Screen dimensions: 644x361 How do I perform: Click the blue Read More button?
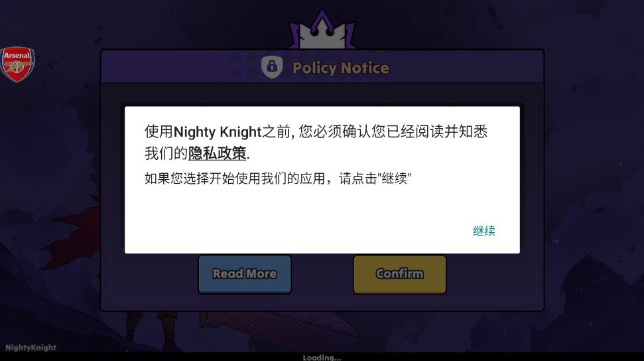pyautogui.click(x=245, y=274)
